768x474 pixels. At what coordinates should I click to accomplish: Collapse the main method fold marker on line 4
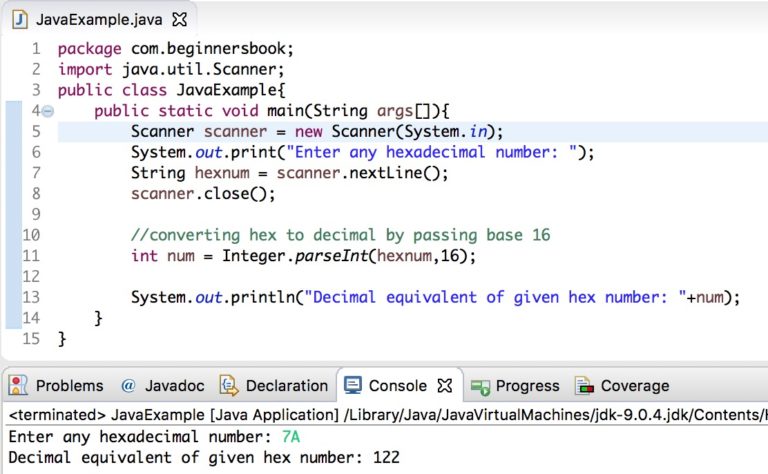pyautogui.click(x=48, y=112)
